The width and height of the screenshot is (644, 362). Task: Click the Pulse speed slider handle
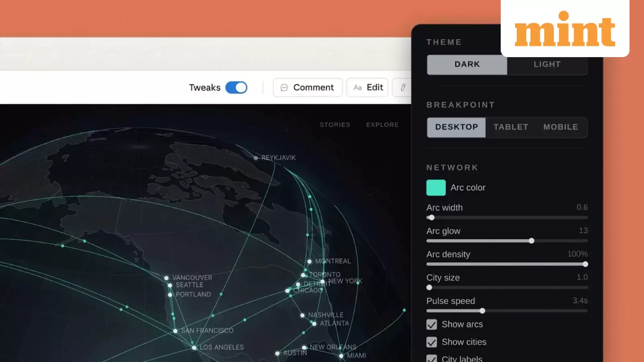pos(483,311)
